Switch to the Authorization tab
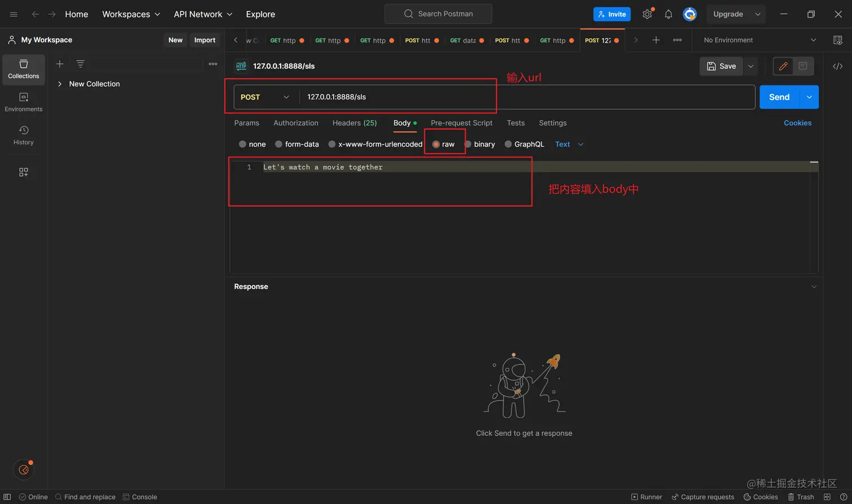852x504 pixels. pos(296,123)
